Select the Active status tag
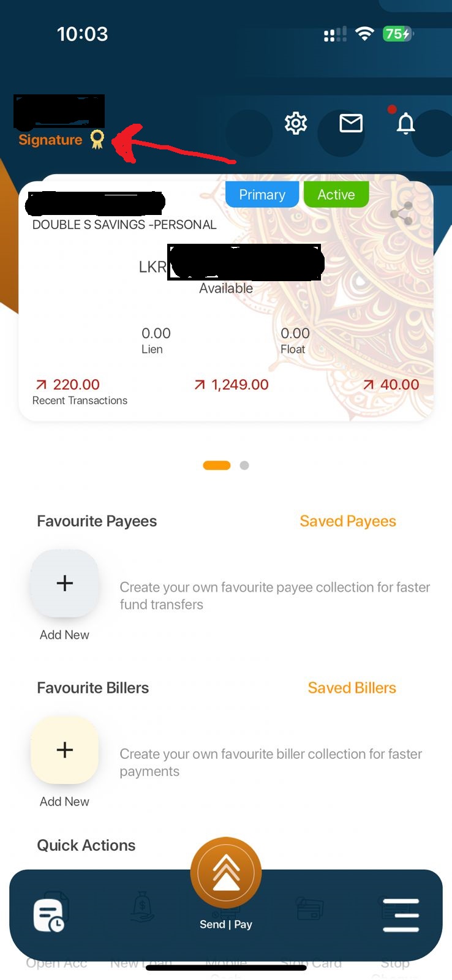Viewport: 452px width, 980px height. (x=336, y=195)
